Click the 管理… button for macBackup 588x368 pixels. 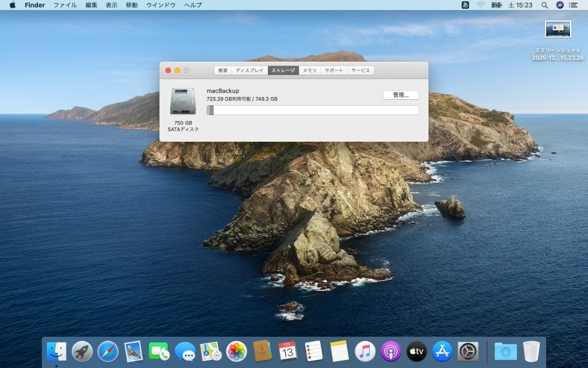click(x=400, y=94)
